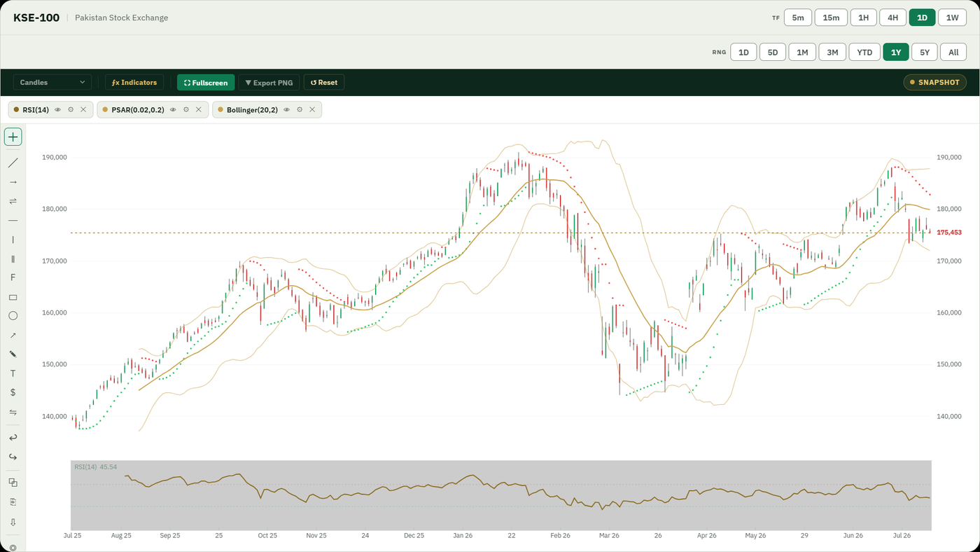
Task: Select the horizontal line tool
Action: (13, 220)
